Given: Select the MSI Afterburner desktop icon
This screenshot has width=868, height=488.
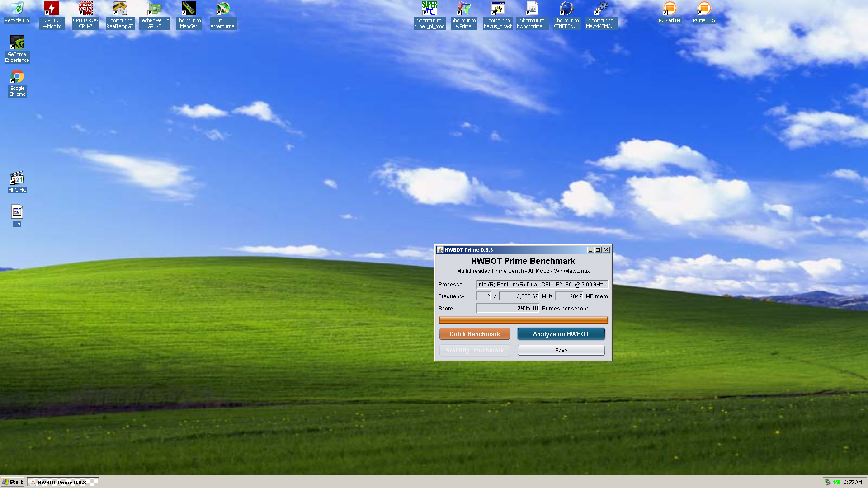Looking at the screenshot, I should (x=223, y=15).
